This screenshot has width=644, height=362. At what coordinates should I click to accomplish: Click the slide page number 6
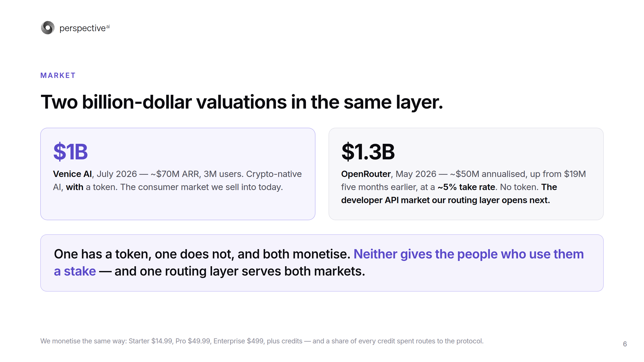tap(625, 344)
